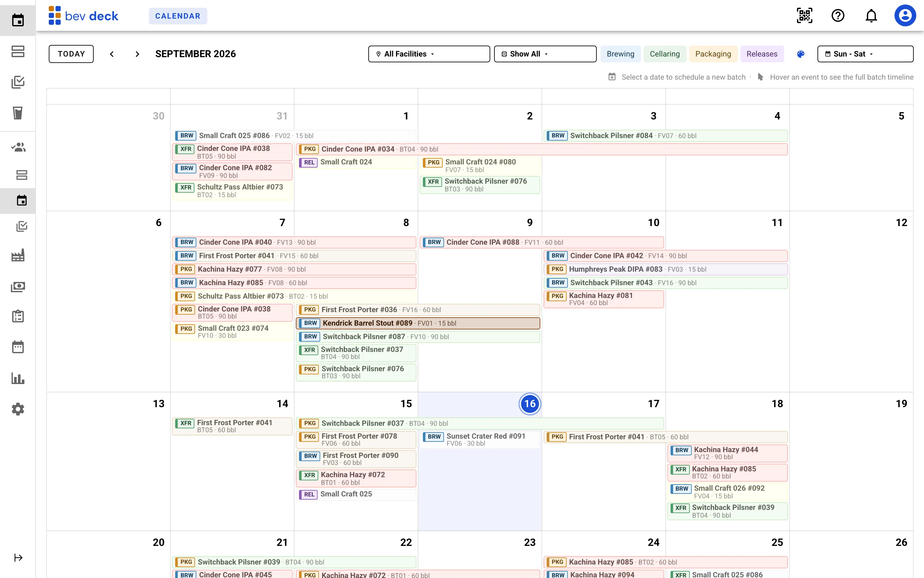This screenshot has width=924, height=578.
Task: Select date 16 highlighted today
Action: tap(530, 404)
